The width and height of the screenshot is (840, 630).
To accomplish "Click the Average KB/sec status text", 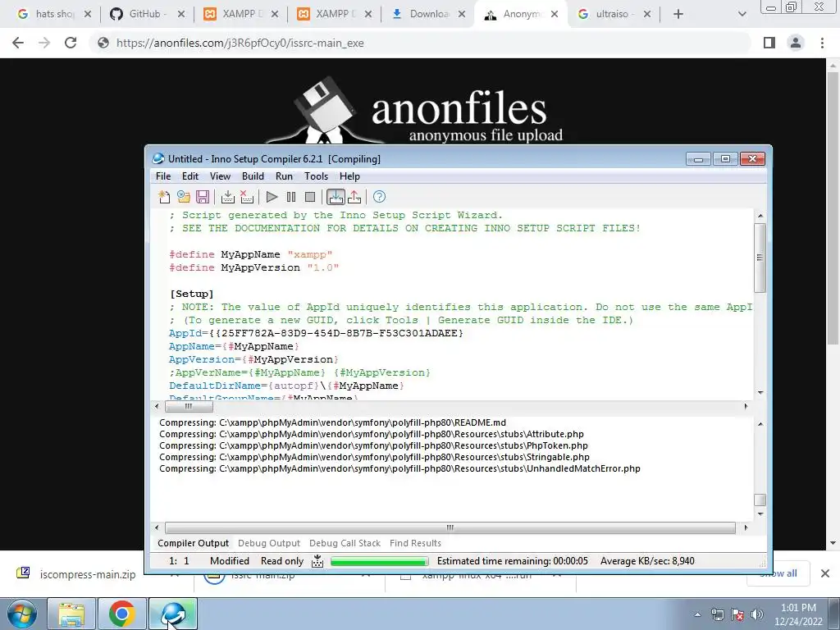I will click(647, 561).
